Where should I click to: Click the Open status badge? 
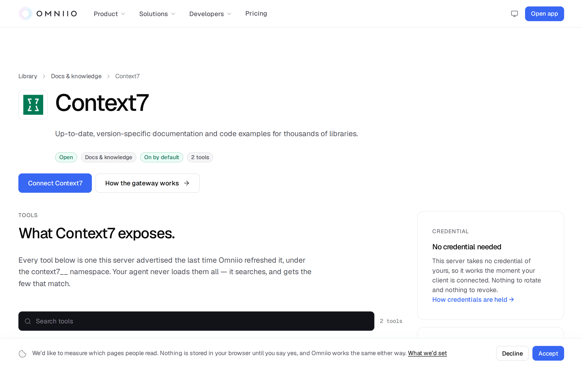(66, 157)
